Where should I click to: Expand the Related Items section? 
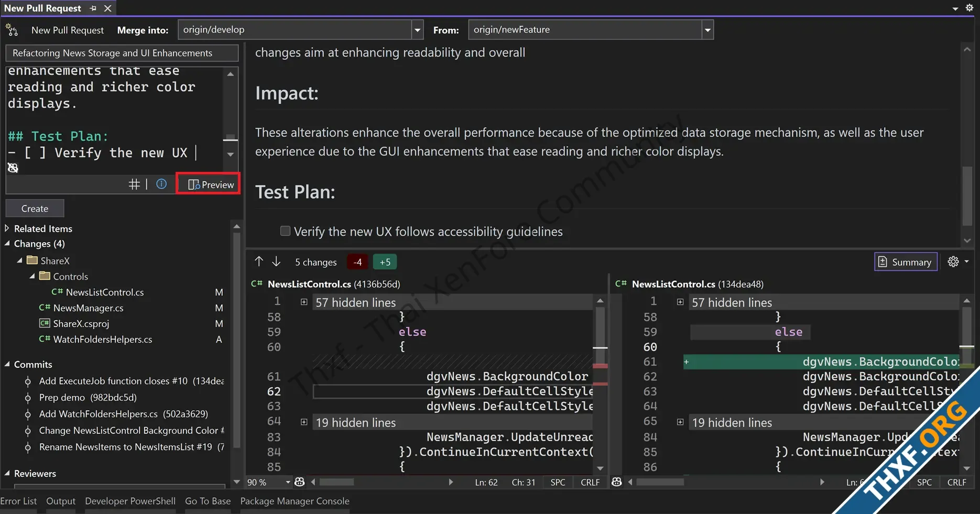click(x=7, y=228)
